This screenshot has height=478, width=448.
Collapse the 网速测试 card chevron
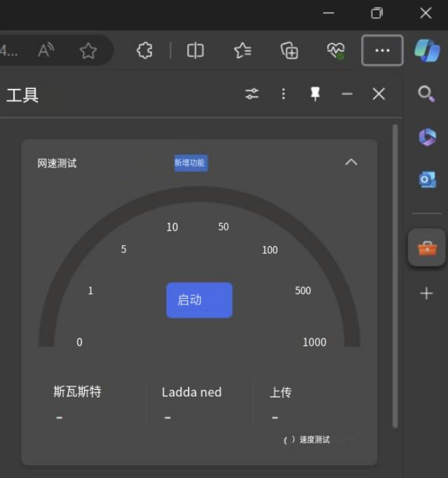coord(351,162)
